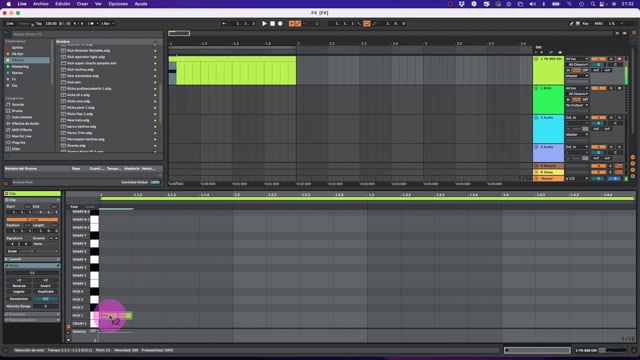
Task: Click the browser search field
Action: pos(86,34)
